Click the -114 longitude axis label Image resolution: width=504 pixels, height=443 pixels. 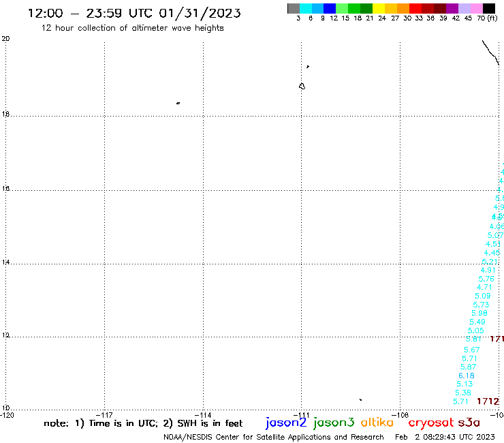[203, 415]
